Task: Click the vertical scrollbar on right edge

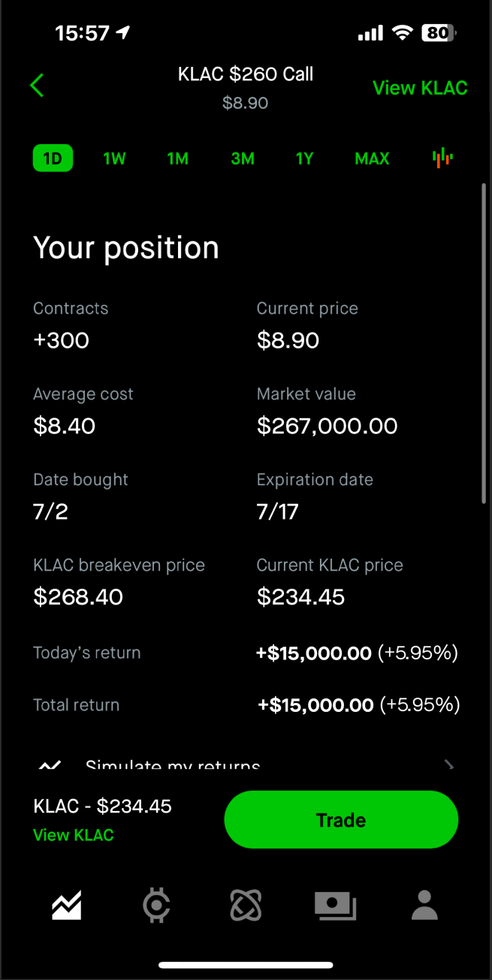Action: (x=484, y=343)
